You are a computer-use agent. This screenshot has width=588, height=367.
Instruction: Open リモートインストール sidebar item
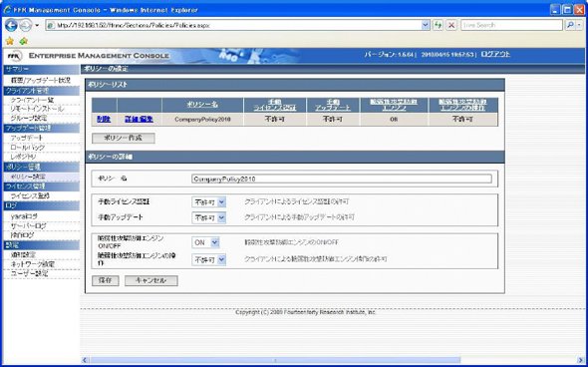[x=37, y=109]
